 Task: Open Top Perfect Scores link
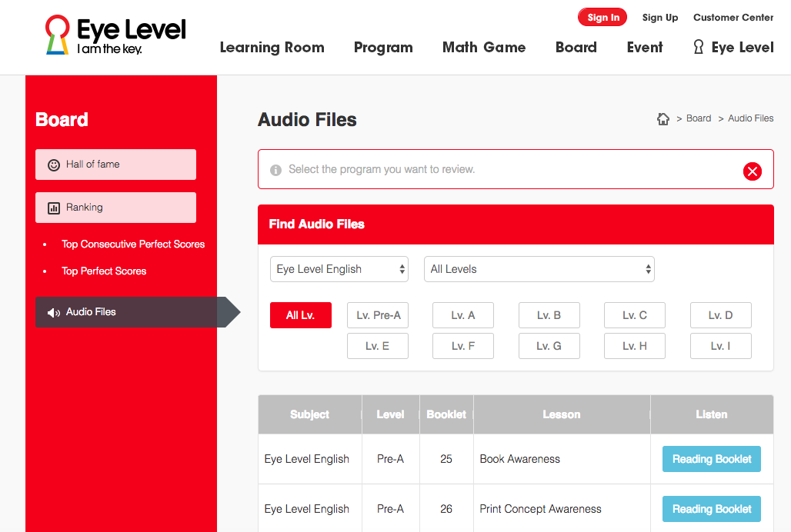pyautogui.click(x=104, y=271)
